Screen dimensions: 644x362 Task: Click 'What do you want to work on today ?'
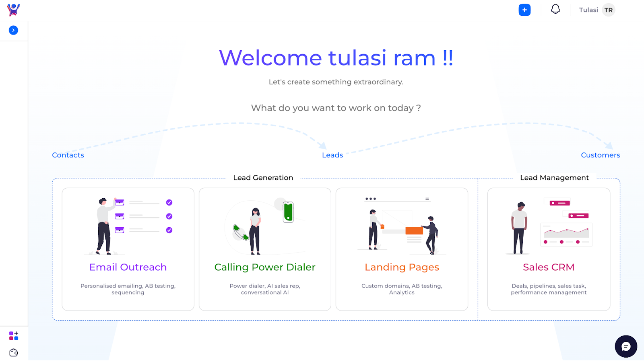[x=336, y=108]
